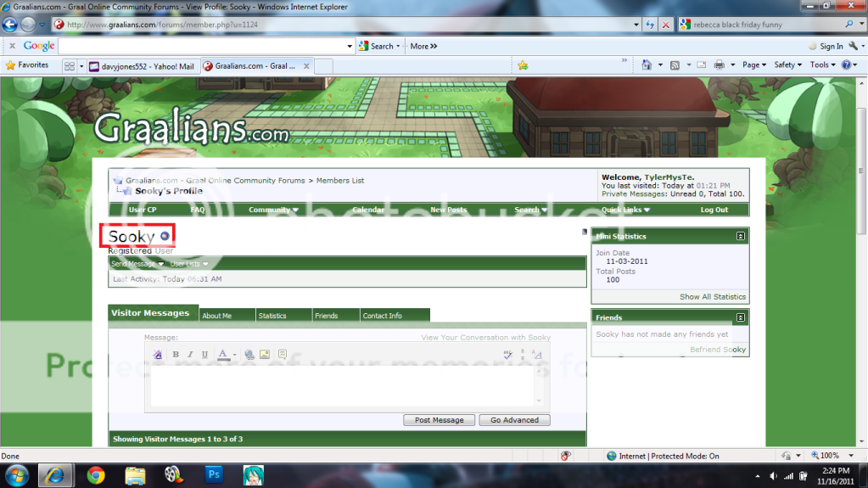Switch editor mode with the A/A icon
The height and width of the screenshot is (488, 868).
pos(536,355)
